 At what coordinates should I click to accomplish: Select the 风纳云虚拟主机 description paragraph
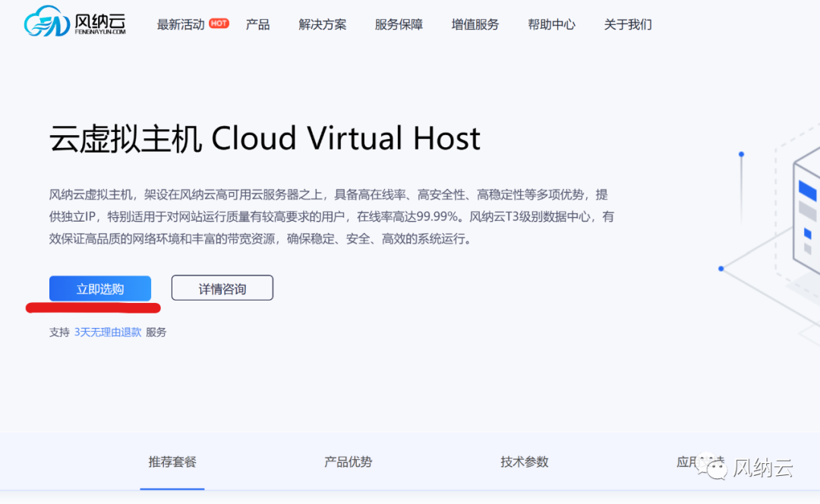click(x=332, y=216)
